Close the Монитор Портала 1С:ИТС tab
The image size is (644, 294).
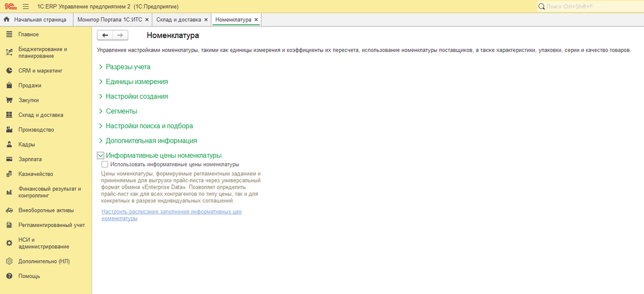tap(147, 19)
